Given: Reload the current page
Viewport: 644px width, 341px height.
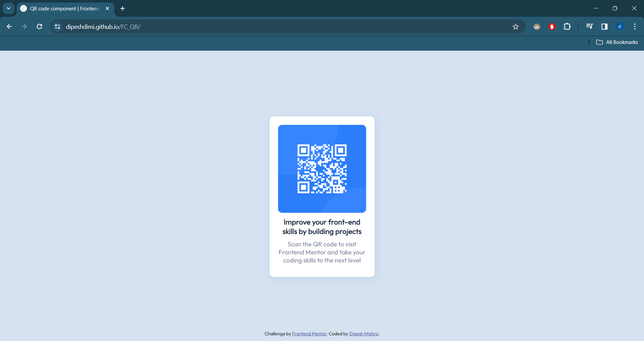Looking at the screenshot, I should pyautogui.click(x=39, y=27).
